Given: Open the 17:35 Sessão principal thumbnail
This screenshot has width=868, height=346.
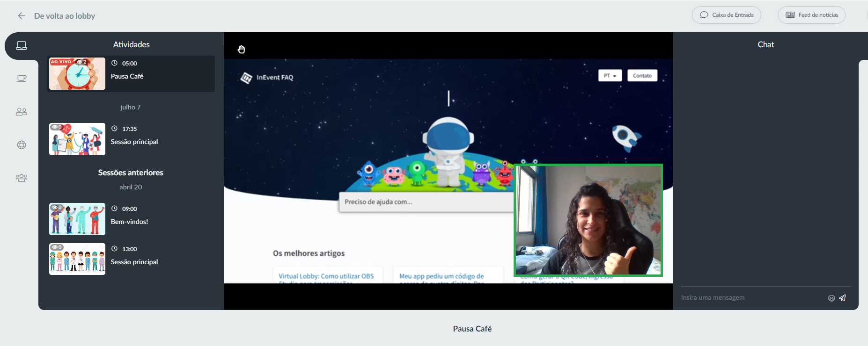Looking at the screenshot, I should [x=77, y=139].
